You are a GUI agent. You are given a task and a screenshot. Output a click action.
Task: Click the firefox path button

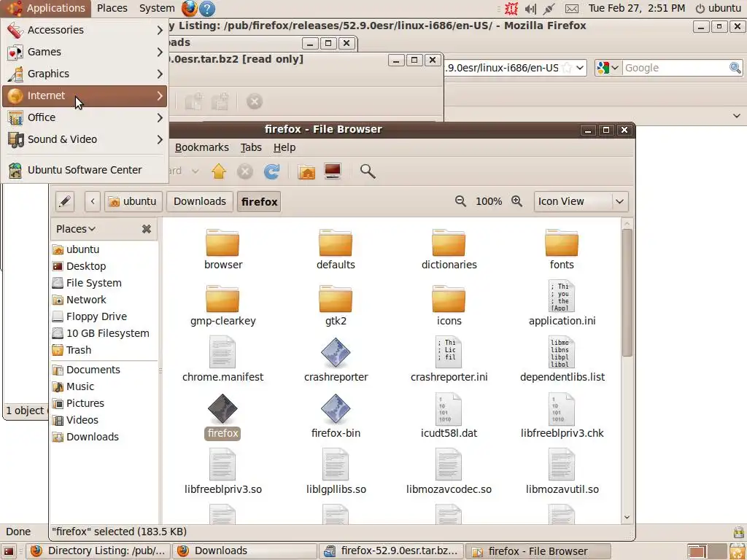point(259,201)
